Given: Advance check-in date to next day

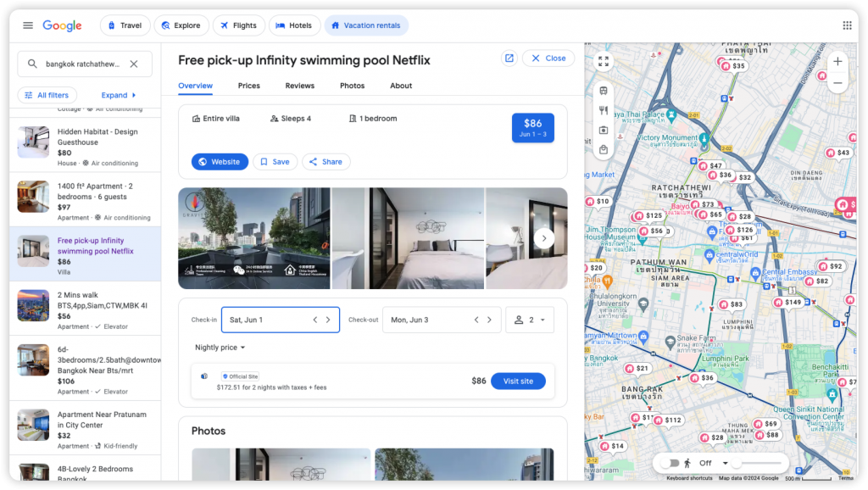Looking at the screenshot, I should tap(328, 320).
